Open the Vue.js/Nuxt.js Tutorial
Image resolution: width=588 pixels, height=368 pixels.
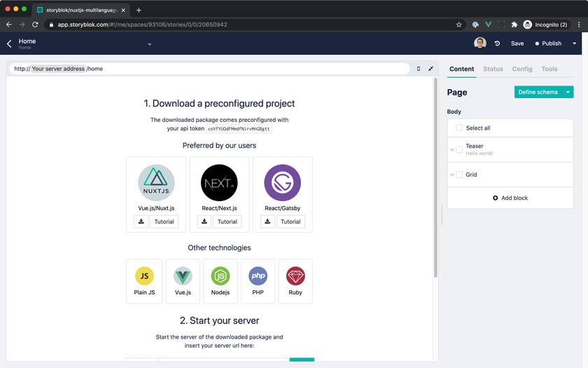click(x=164, y=222)
